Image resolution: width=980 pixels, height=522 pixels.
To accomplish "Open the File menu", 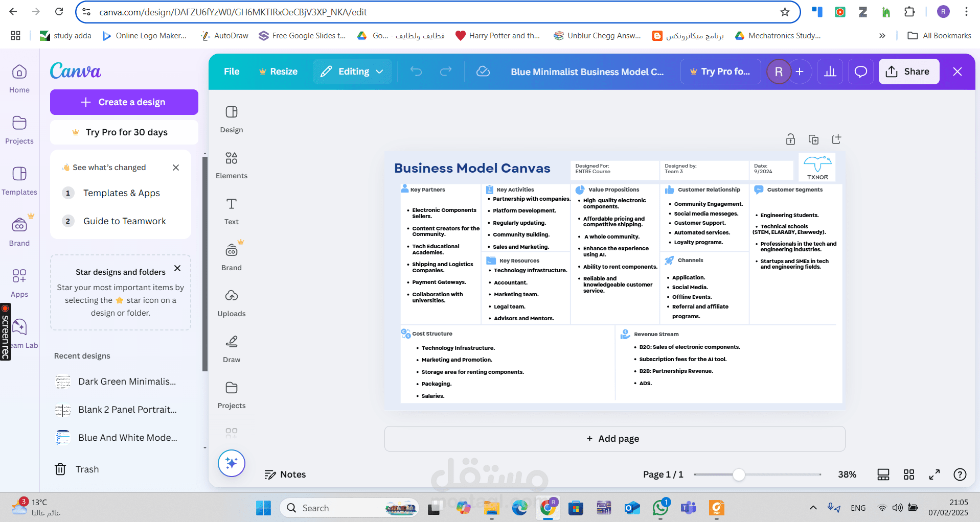I will point(232,72).
